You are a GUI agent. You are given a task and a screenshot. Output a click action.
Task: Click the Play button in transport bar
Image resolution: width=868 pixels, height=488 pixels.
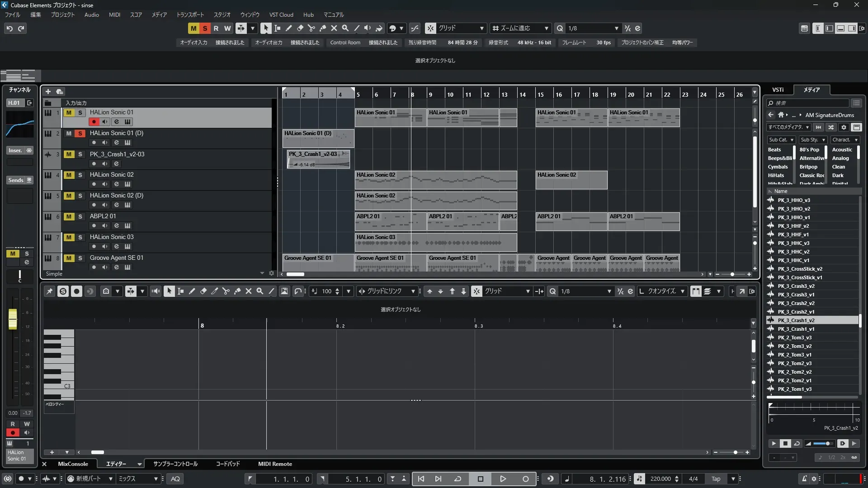coord(503,479)
